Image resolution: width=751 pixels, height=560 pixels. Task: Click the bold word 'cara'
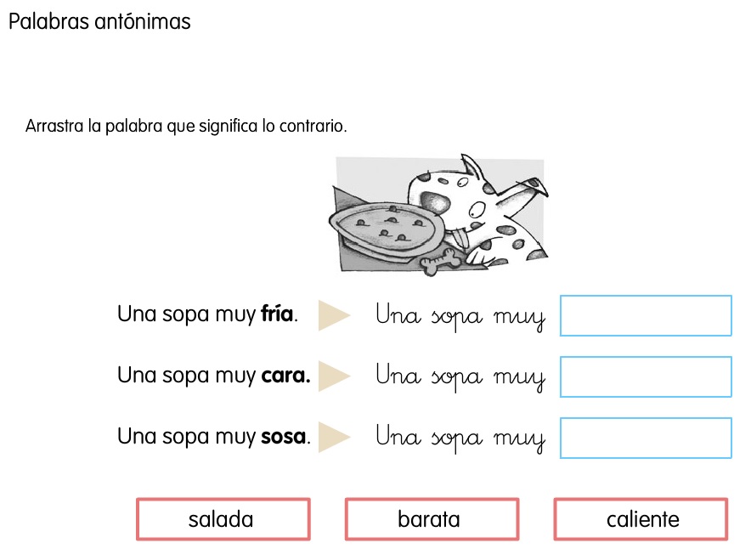click(285, 376)
